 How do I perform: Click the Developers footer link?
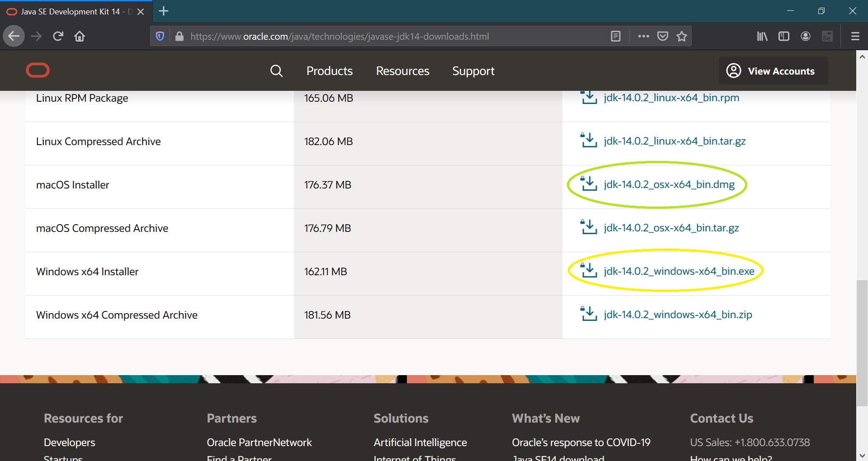coord(70,442)
